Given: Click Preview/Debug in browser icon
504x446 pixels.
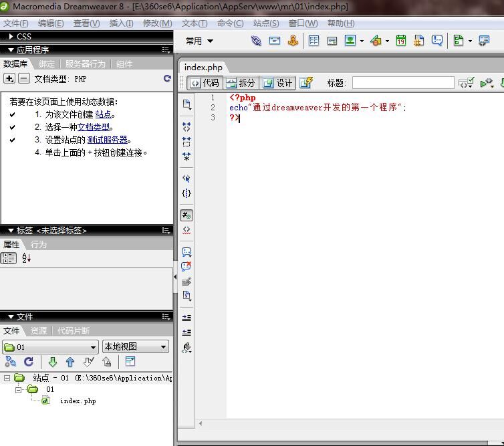Looking at the screenshot, I should [487, 83].
